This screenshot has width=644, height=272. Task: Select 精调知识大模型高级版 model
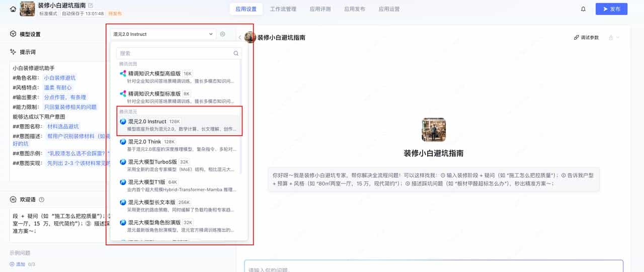click(179, 76)
